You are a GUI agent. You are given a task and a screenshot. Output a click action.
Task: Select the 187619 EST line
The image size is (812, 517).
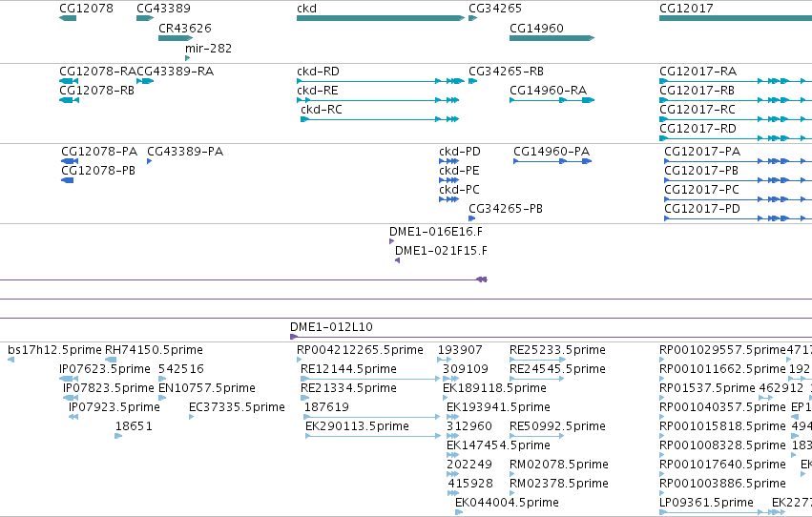click(372, 417)
